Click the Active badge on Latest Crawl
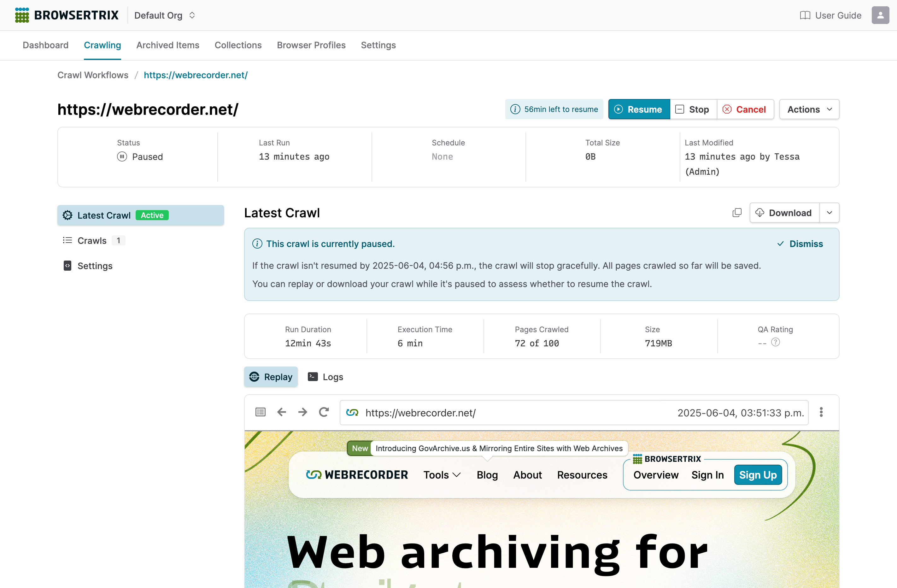Screen dimensions: 897x588 point(152,215)
